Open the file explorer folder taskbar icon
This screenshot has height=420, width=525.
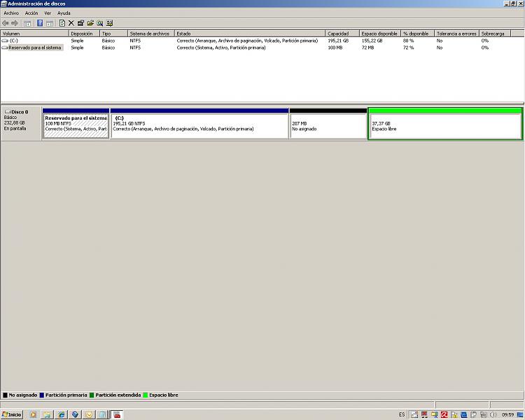click(47, 414)
